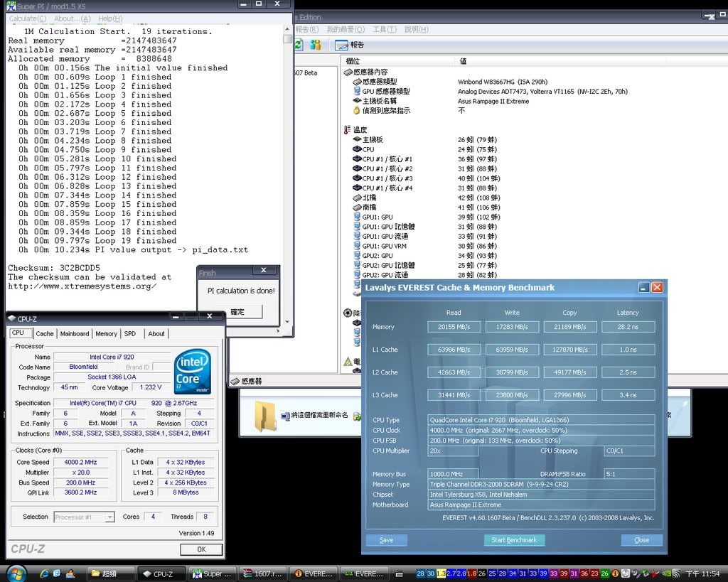
Task: Click the Super PI vertical scrollbar
Action: 287,176
